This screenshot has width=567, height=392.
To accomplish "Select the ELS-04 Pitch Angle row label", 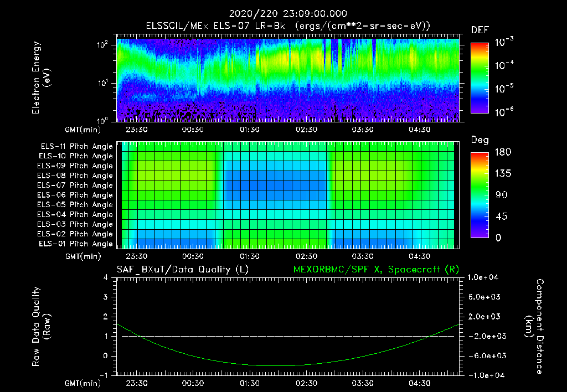I will pyautogui.click(x=75, y=215).
